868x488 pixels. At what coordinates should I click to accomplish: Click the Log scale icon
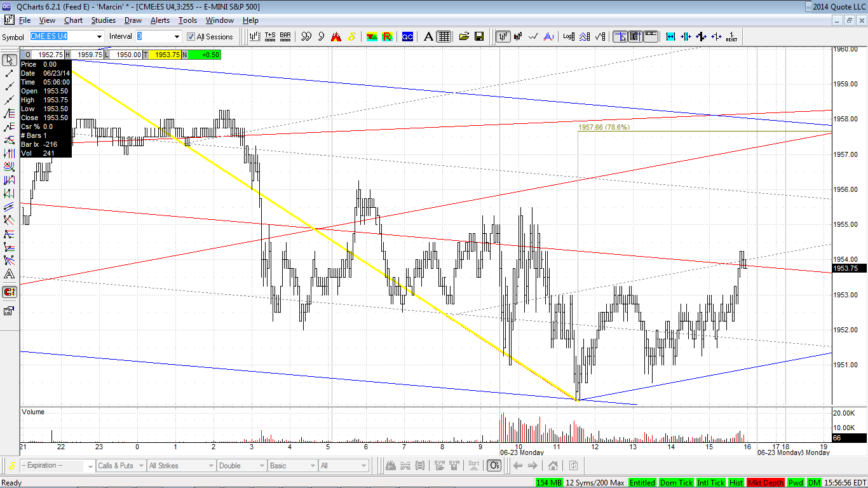point(569,37)
